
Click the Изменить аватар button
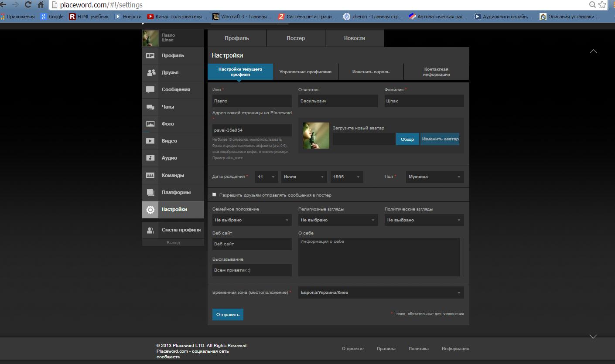tap(440, 139)
